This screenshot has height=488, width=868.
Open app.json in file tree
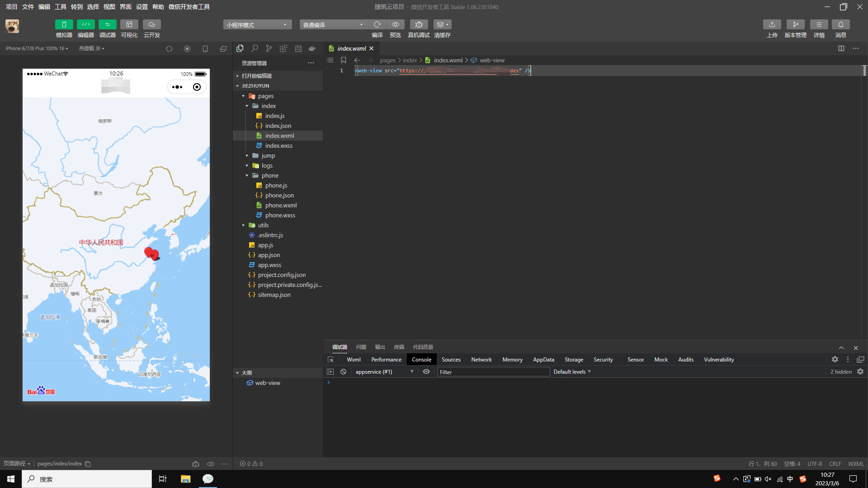click(x=269, y=255)
